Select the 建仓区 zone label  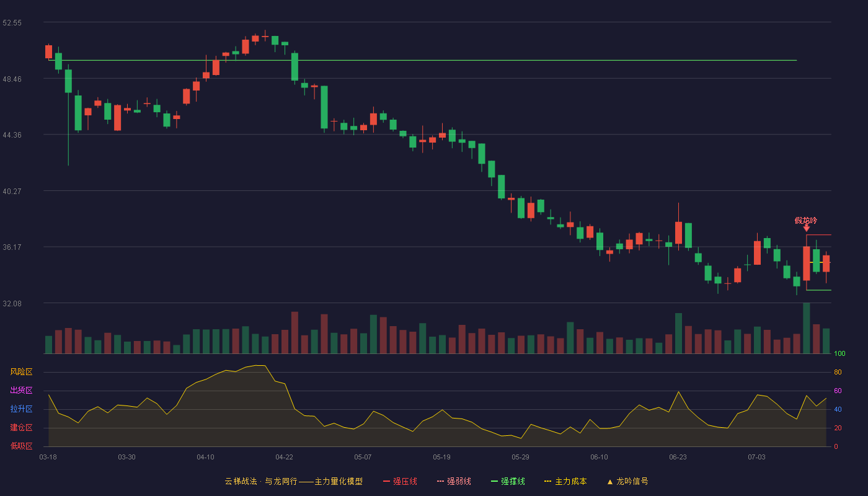click(21, 428)
